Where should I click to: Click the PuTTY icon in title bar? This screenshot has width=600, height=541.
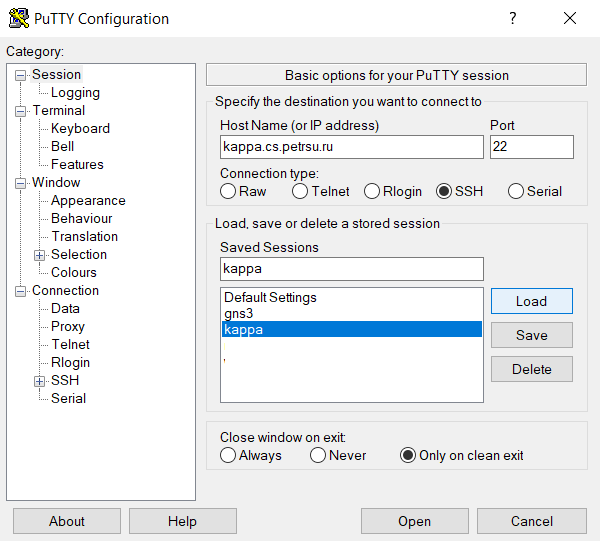[x=18, y=19]
